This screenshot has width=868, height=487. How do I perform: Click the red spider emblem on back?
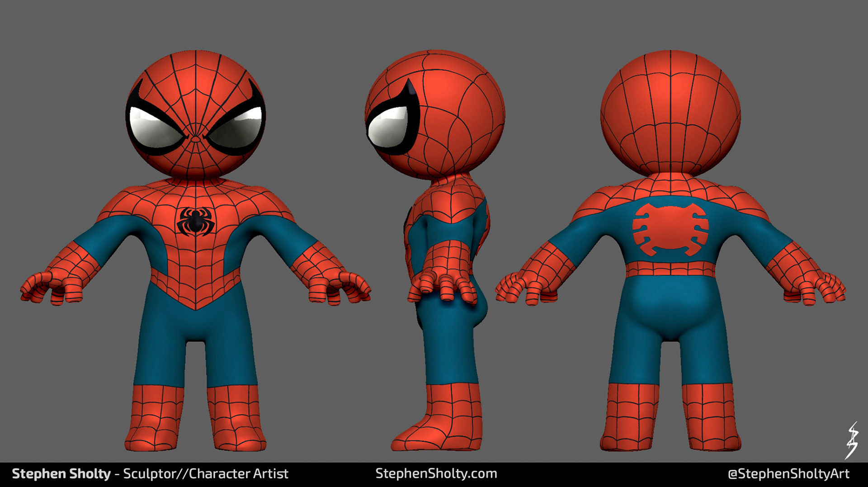tap(670, 230)
